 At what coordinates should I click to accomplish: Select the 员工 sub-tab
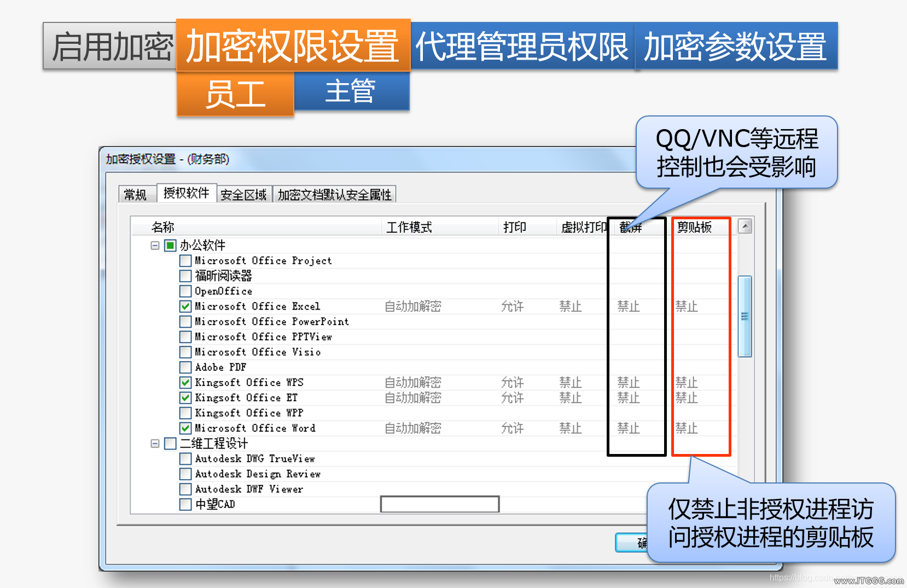pyautogui.click(x=236, y=94)
